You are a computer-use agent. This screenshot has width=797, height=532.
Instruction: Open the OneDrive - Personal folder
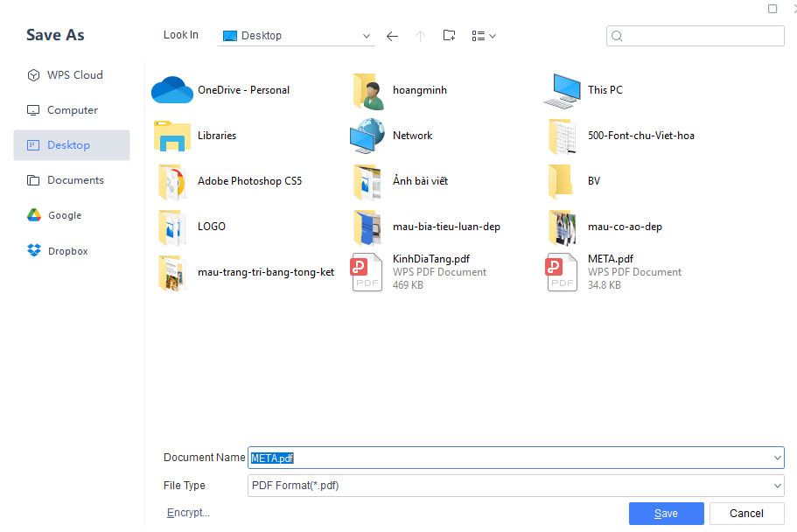click(242, 90)
